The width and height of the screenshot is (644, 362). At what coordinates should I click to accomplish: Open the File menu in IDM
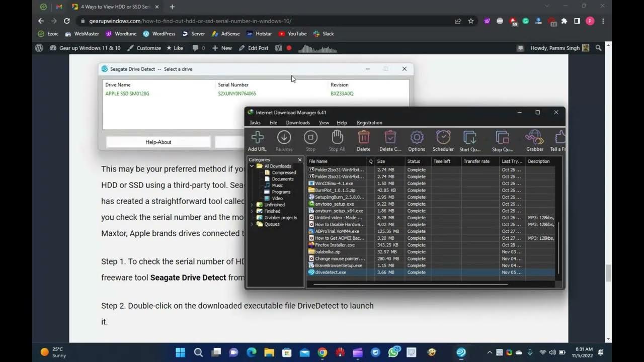coord(273,123)
